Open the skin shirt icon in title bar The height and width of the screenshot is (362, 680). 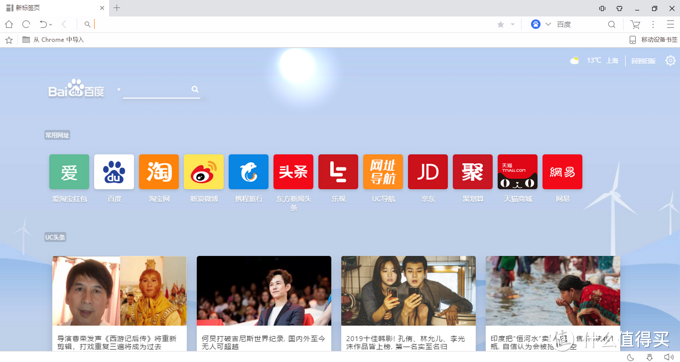(x=620, y=8)
